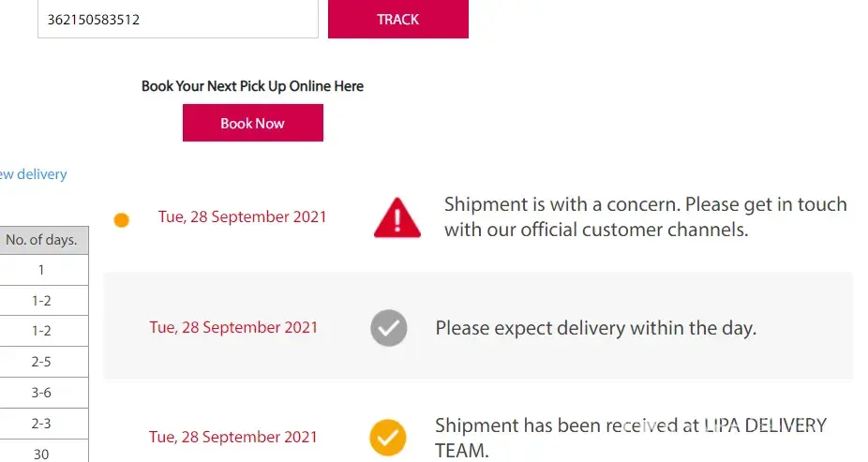This screenshot has height=462, width=868.
Task: Open the partially visible delivery link
Action: tap(34, 174)
